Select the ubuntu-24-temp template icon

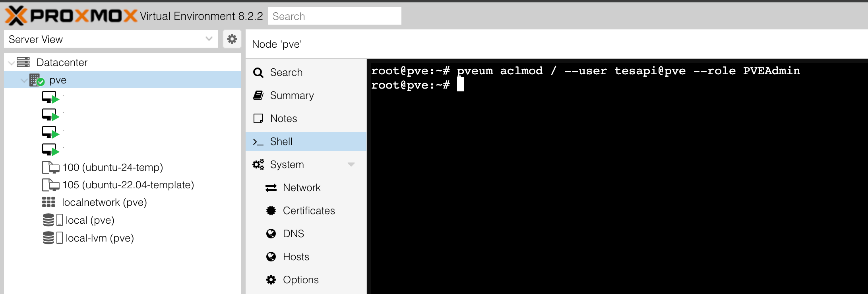click(x=50, y=168)
